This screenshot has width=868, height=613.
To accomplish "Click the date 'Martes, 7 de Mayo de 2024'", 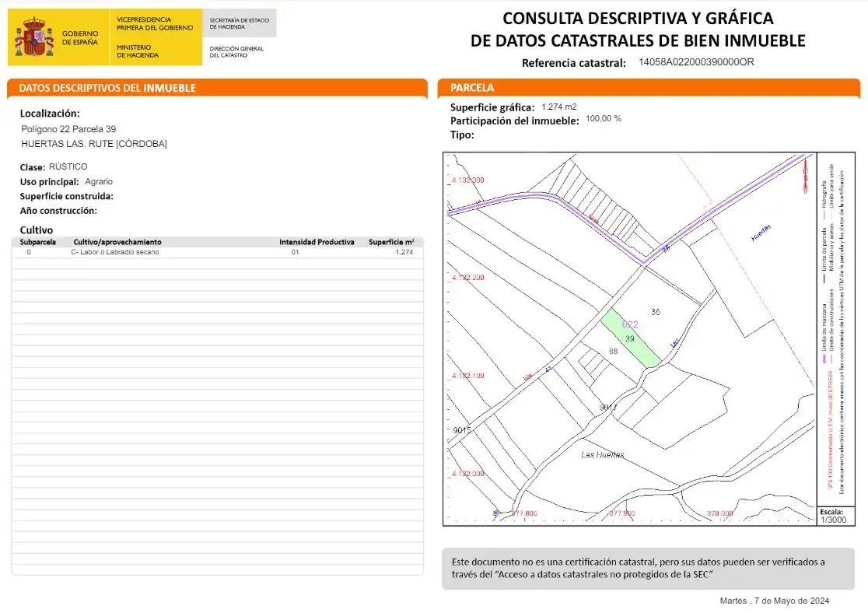I will pyautogui.click(x=775, y=601).
